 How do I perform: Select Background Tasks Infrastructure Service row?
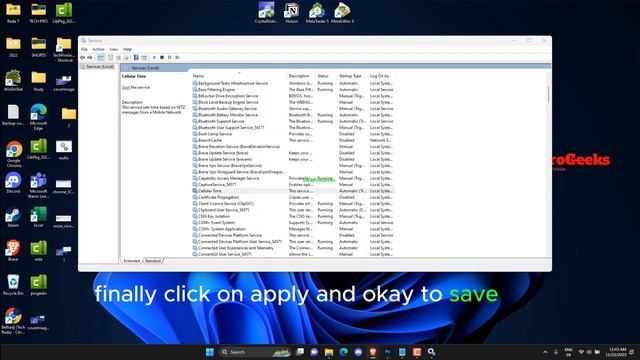click(x=292, y=83)
